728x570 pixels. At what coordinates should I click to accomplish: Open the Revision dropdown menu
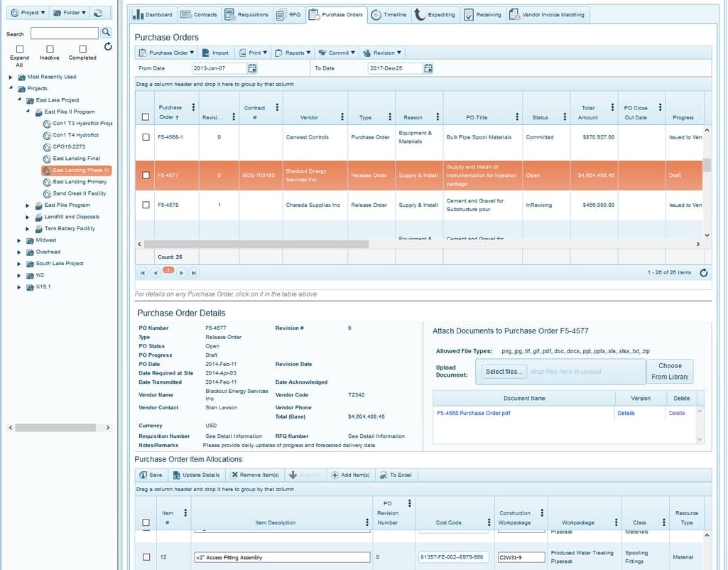point(381,53)
